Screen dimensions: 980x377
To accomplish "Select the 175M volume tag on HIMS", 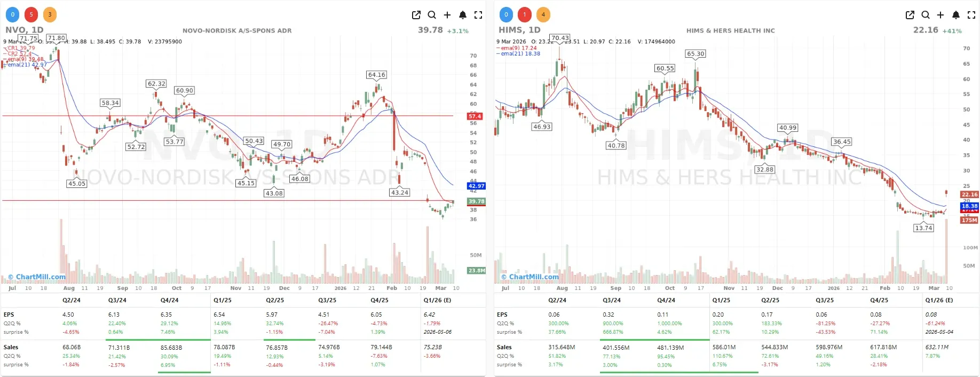I will 969,220.
